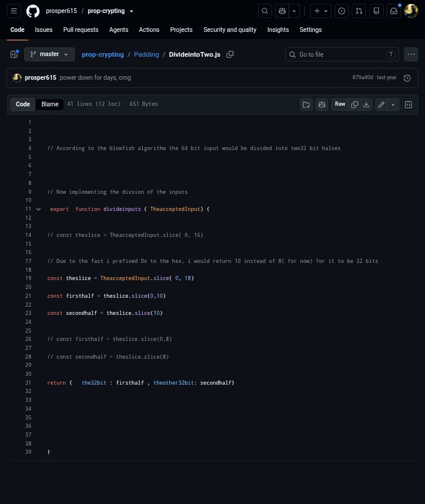Click the DivideintoTwo.js file name heading
Screen dimensions: 425x504
[195, 54]
